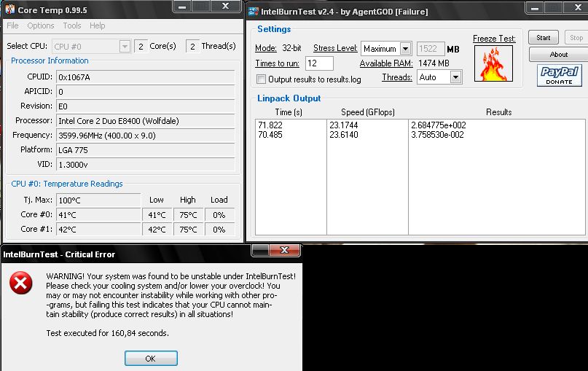Enable Output results to results.log checkbox

pos(261,79)
